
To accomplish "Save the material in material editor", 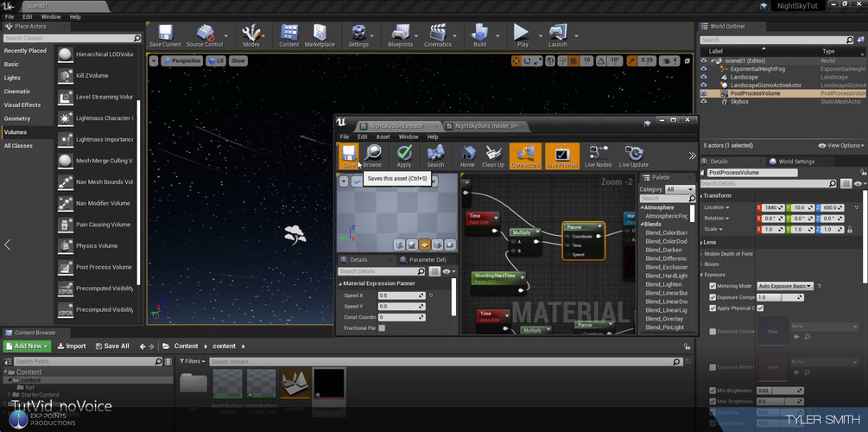I will [x=348, y=156].
